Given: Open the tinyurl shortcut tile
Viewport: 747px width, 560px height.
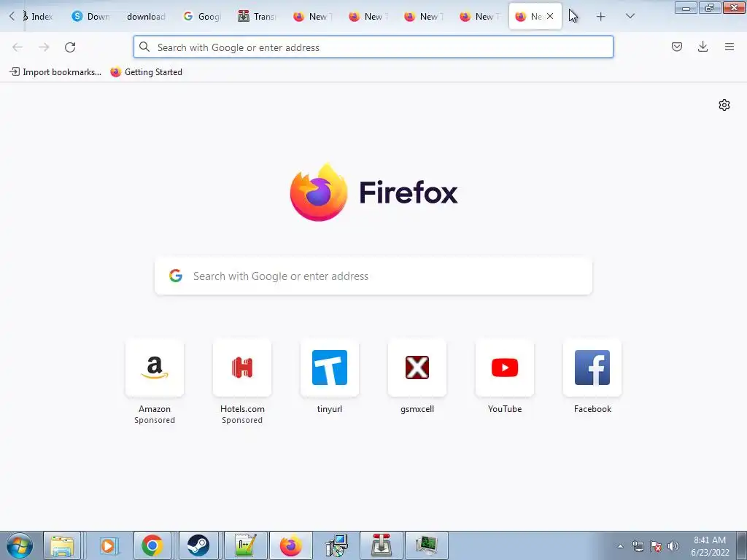Looking at the screenshot, I should [330, 367].
